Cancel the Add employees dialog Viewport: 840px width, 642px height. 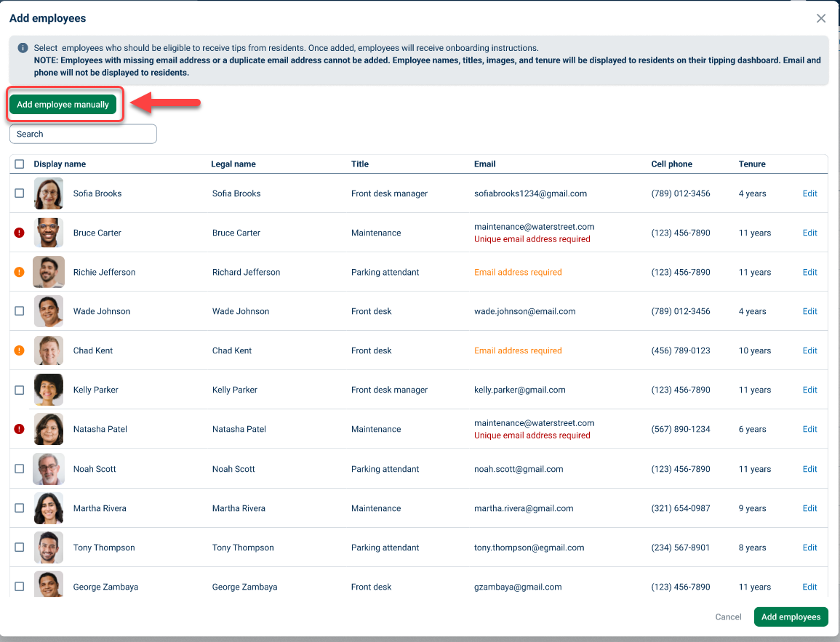[x=728, y=617]
